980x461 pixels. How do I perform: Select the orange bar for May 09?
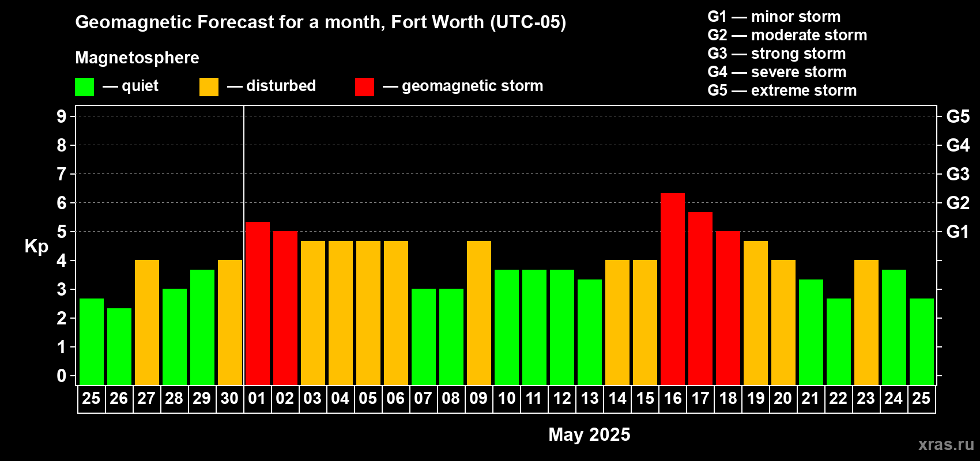479,313
